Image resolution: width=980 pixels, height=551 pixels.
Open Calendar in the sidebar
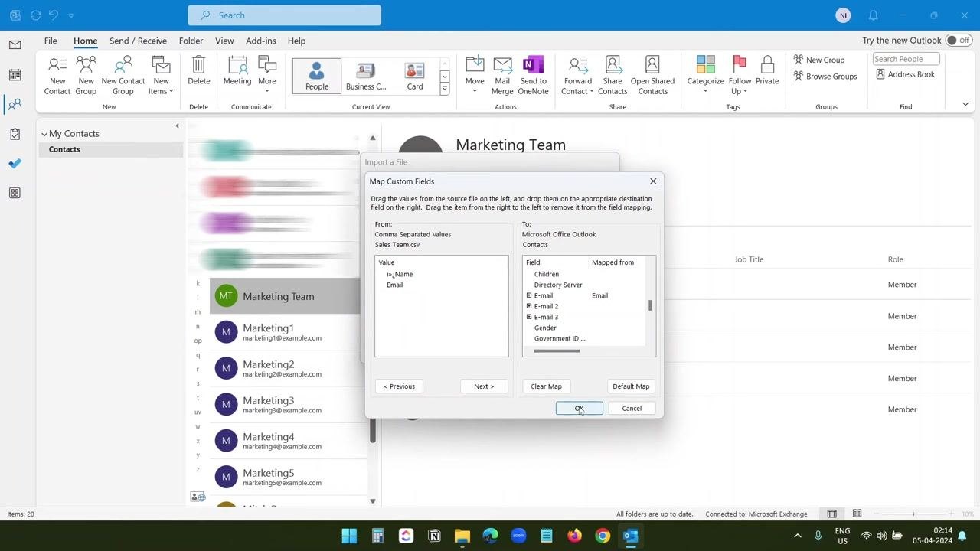pos(15,75)
